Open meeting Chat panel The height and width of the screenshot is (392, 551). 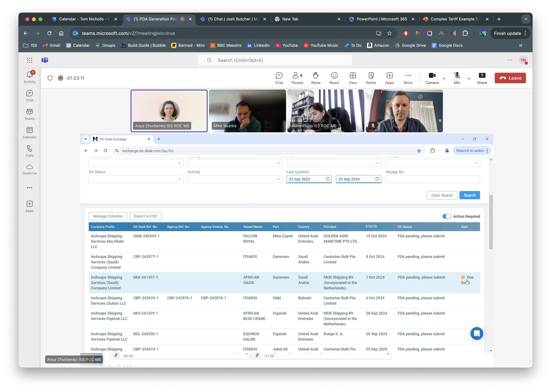pos(279,78)
